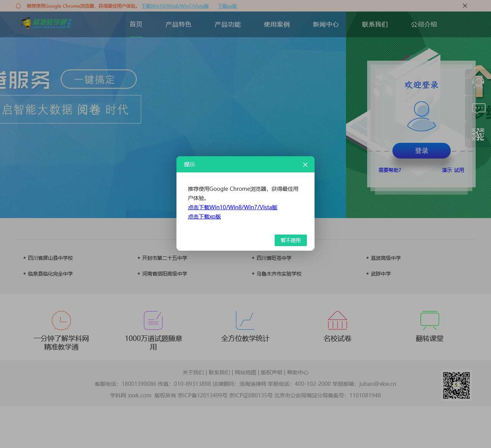Viewport: 491px width, 448px height.
Task: Click the notification bell icon in top banner
Action: 18,6
